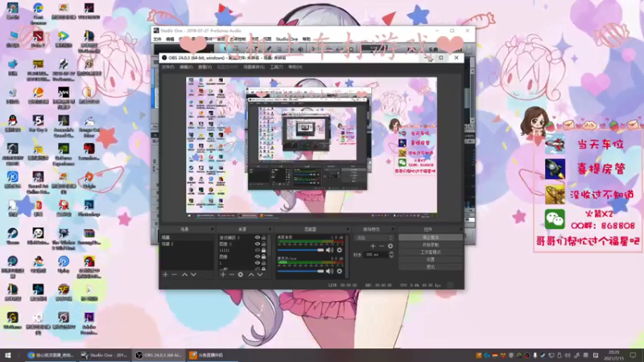Toggle lock on 图像 source
Screen dimensions: 644x362
click(264, 257)
